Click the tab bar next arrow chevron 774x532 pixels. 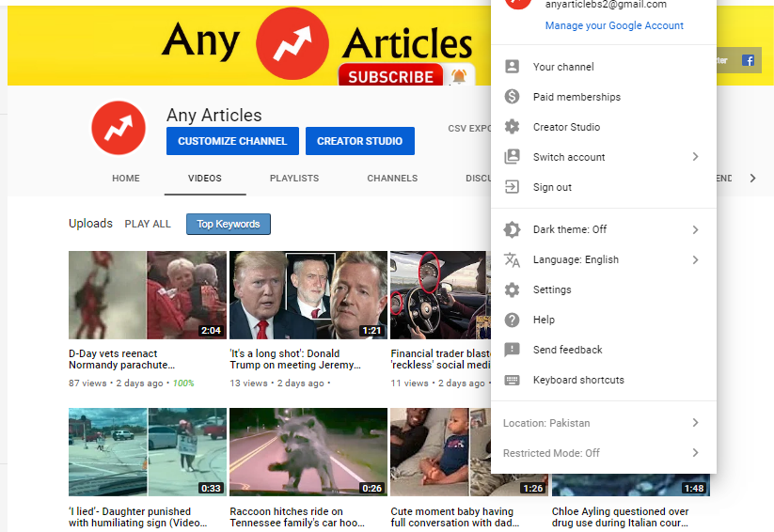point(752,179)
